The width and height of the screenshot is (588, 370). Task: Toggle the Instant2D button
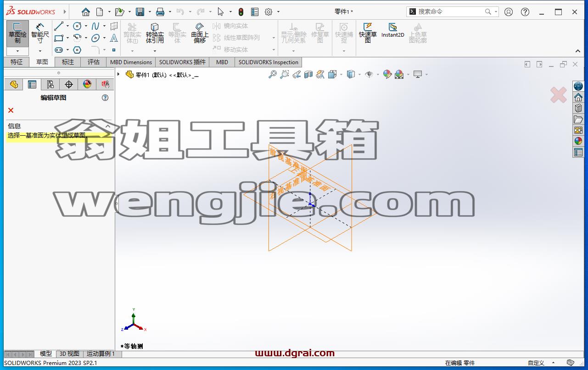(392, 30)
